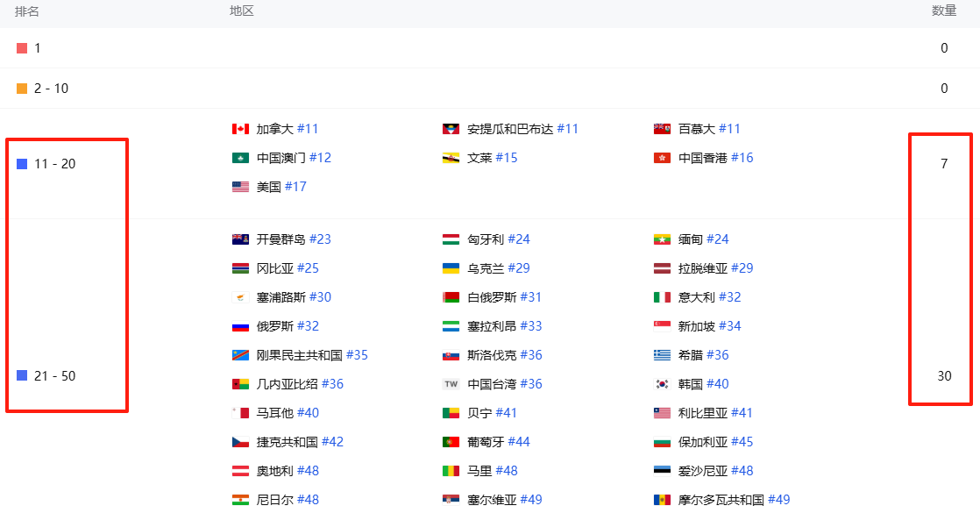Click the Italy flag icon
Viewport: 980px width, 513px height.
click(662, 297)
